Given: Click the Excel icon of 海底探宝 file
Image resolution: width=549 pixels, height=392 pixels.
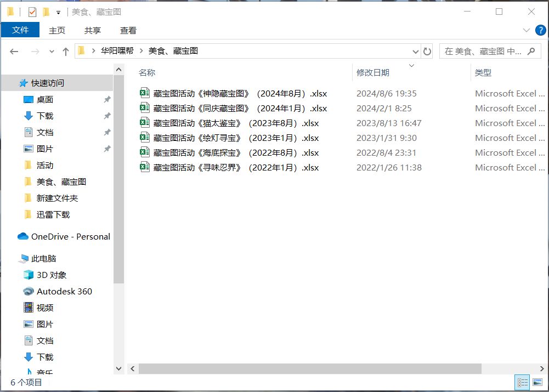Looking at the screenshot, I should point(145,152).
